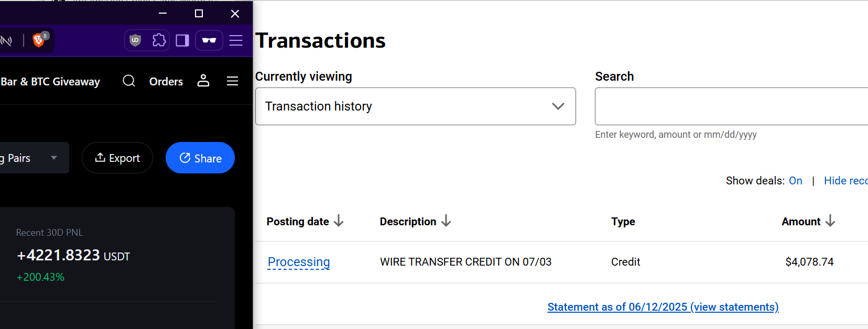Open the Orders menu item
This screenshot has height=329, width=868.
point(166,82)
